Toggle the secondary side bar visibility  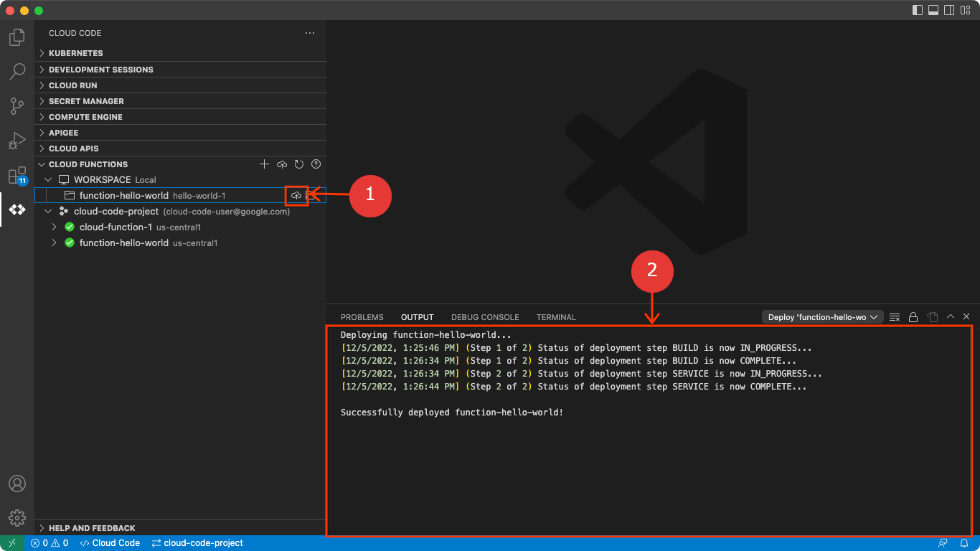click(949, 10)
